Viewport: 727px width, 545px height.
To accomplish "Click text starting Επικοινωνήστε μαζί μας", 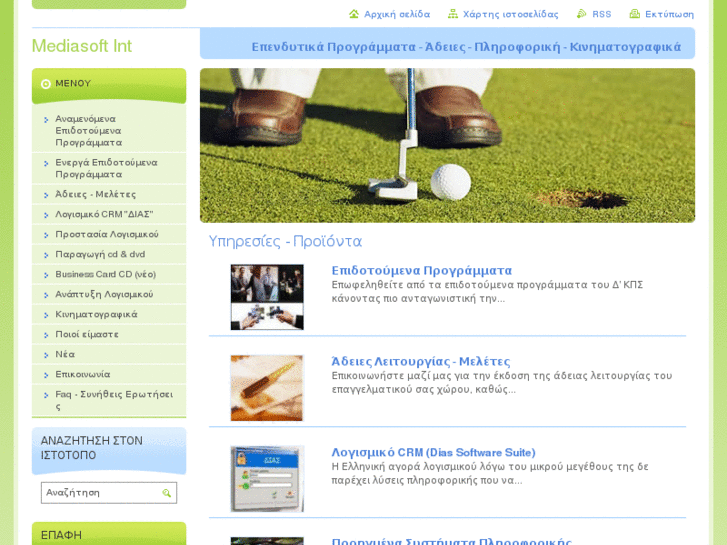I will pos(502,382).
